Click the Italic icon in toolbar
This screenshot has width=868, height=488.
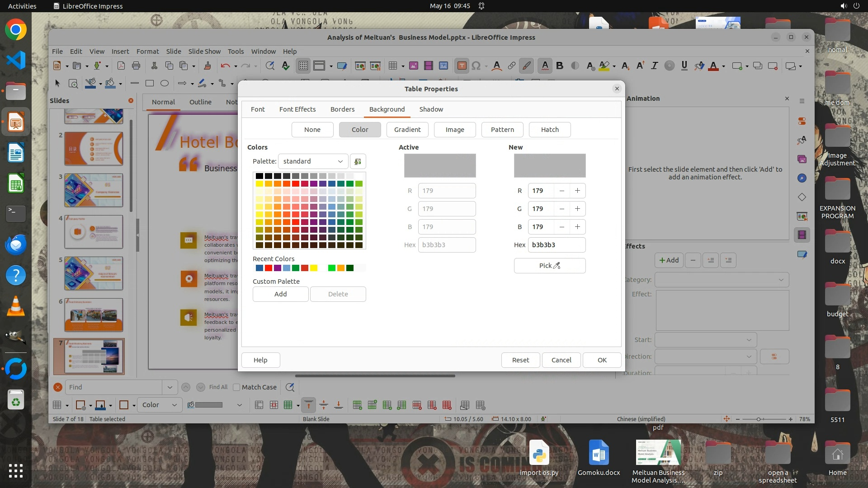click(654, 66)
